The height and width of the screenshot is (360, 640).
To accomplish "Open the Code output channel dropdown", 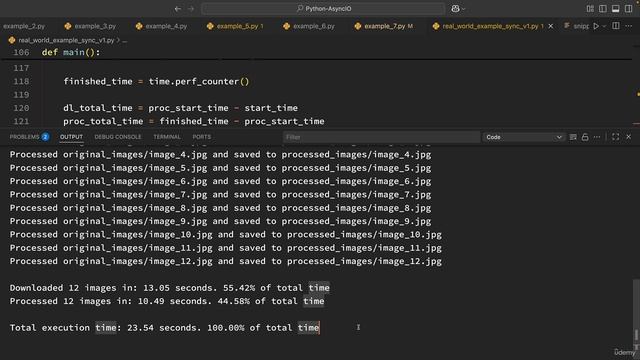I will coord(524,137).
